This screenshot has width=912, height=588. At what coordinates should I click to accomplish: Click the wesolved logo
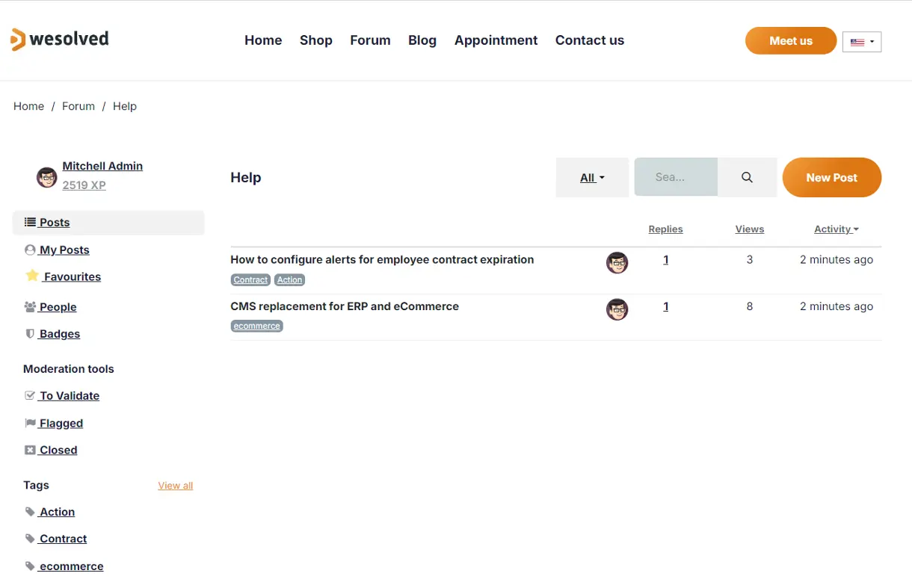60,39
